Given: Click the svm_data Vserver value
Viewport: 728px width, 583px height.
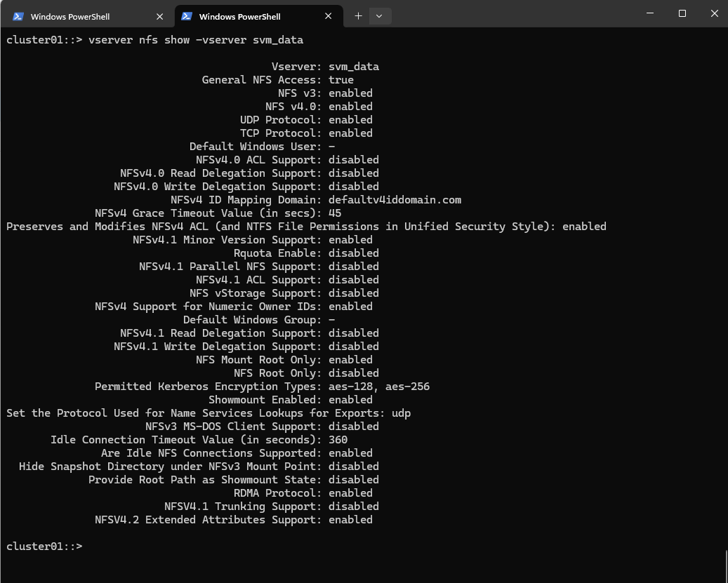Looking at the screenshot, I should [354, 67].
